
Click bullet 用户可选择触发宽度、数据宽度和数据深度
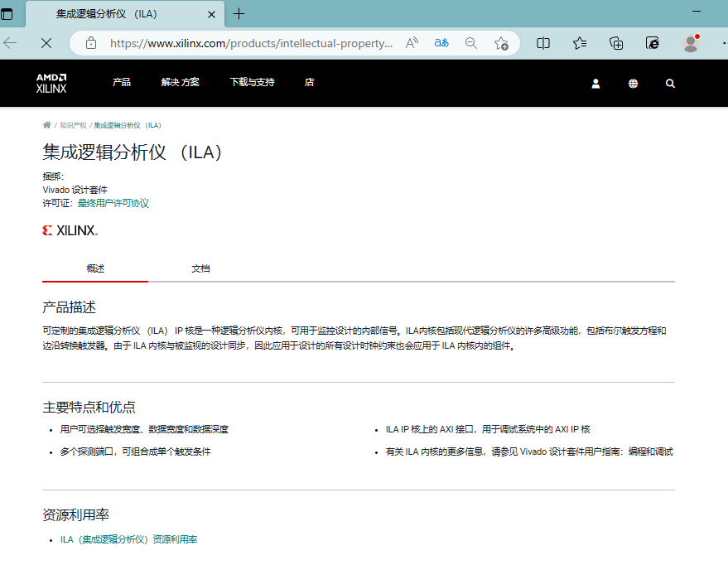(144, 429)
